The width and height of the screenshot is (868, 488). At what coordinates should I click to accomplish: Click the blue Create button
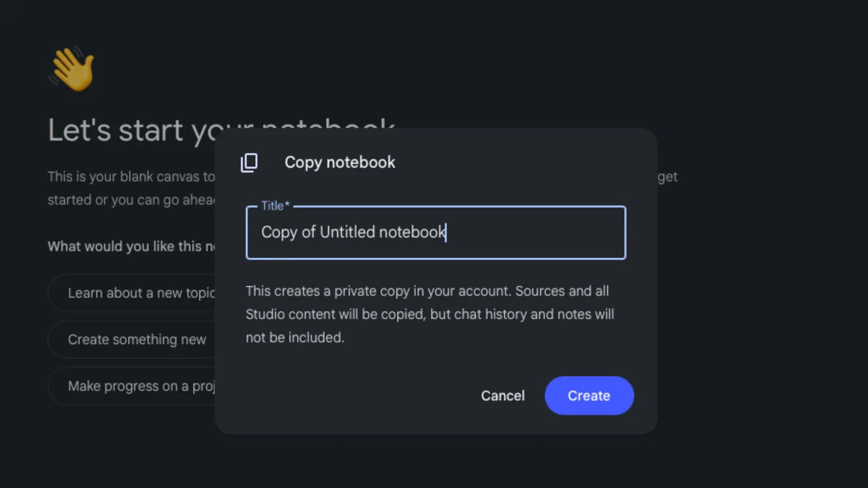(x=589, y=396)
